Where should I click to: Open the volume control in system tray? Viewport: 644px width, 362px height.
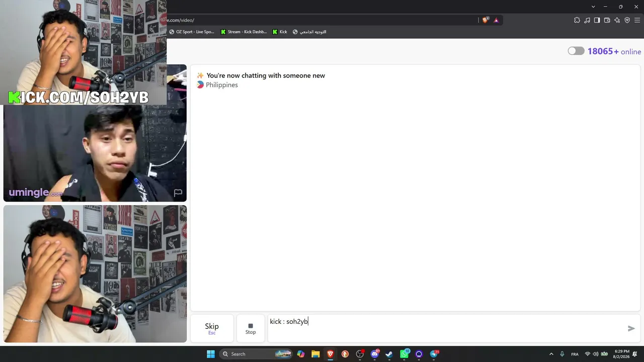tap(596, 354)
